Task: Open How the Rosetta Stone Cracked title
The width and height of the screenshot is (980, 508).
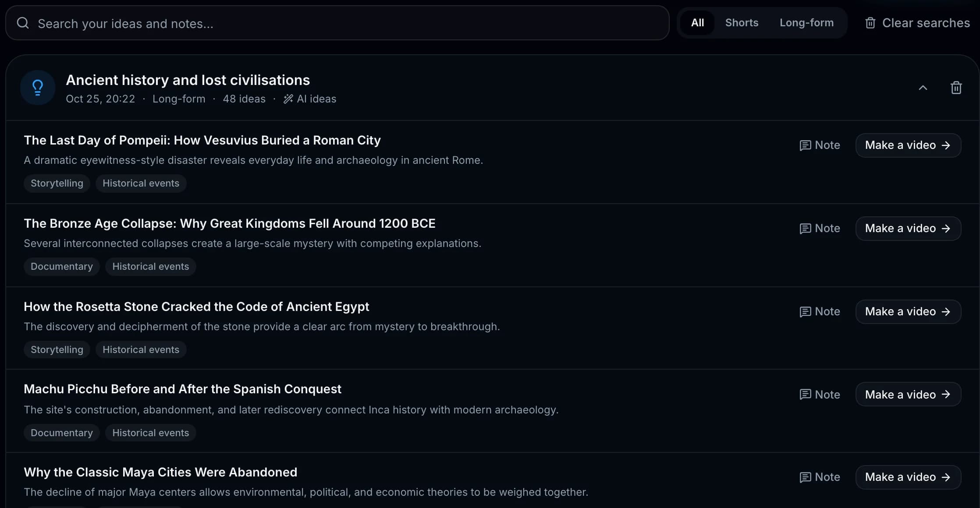Action: click(196, 307)
